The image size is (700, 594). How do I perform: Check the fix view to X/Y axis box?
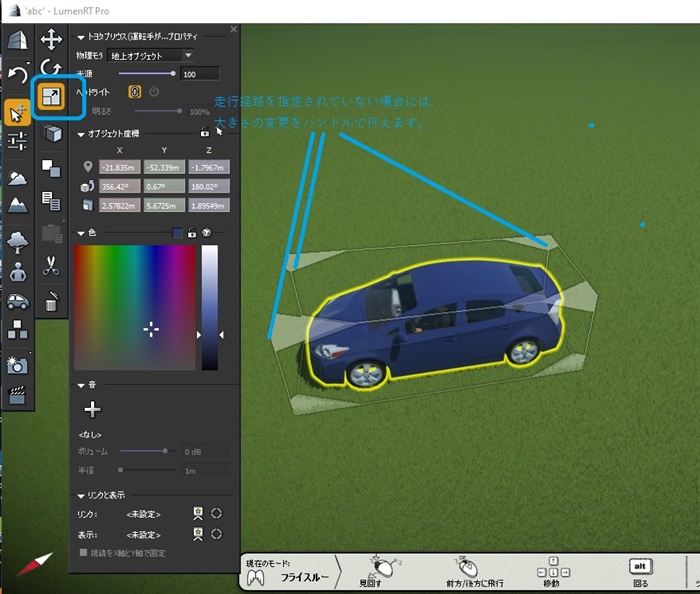(x=83, y=552)
